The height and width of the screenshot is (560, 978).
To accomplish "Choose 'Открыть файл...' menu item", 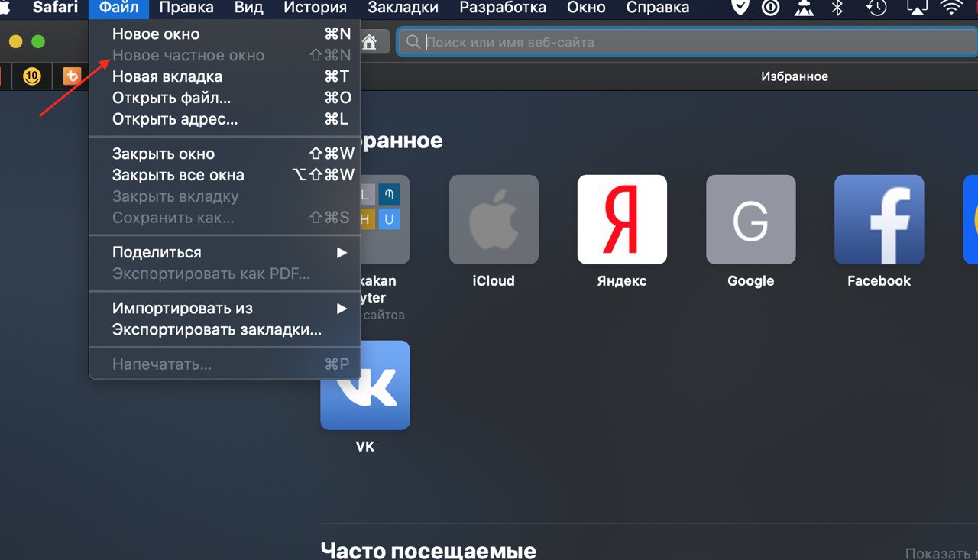I will pyautogui.click(x=225, y=99).
